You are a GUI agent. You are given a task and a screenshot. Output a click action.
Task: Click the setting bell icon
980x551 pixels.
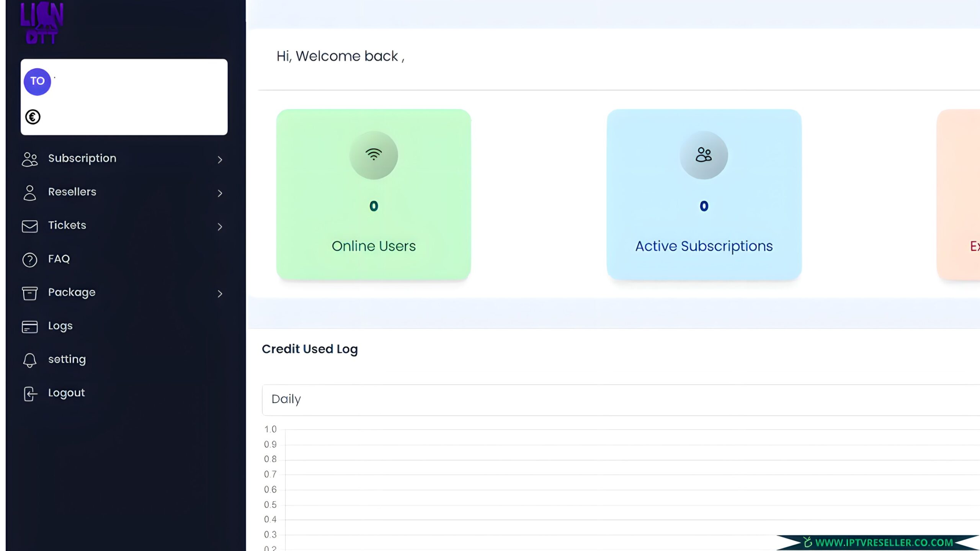(29, 360)
